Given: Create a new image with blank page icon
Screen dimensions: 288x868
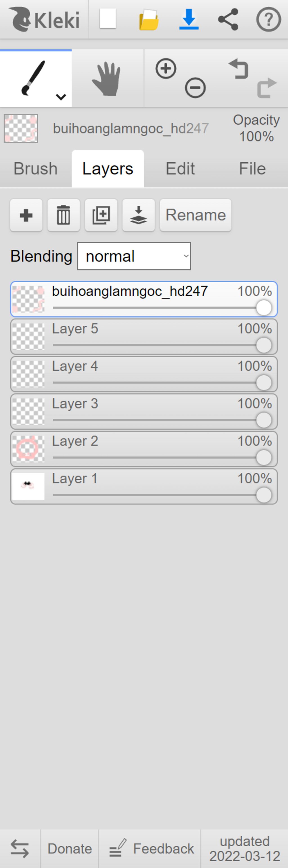Looking at the screenshot, I should pos(108,19).
